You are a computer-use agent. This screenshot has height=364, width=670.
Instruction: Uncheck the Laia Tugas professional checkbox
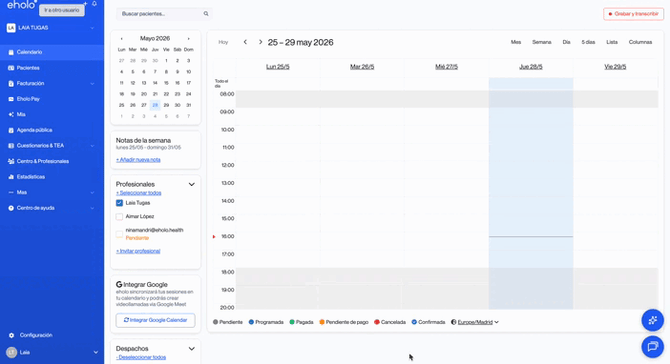119,203
